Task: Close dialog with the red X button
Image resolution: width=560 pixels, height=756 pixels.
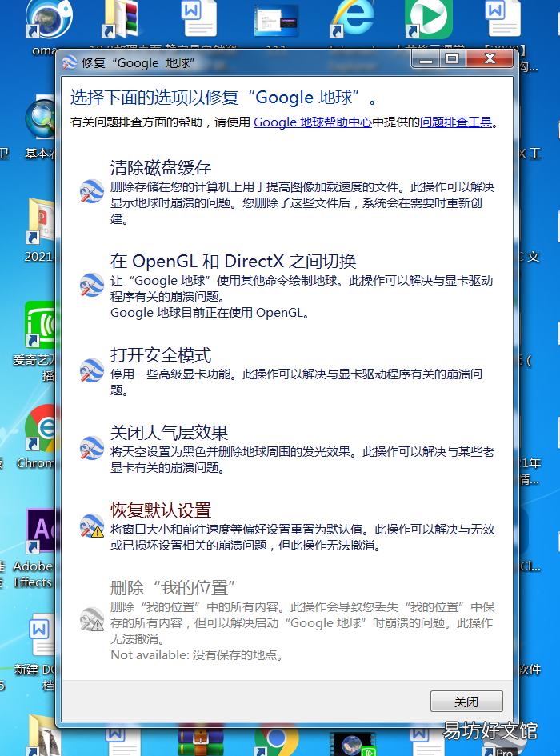Action: point(490,59)
